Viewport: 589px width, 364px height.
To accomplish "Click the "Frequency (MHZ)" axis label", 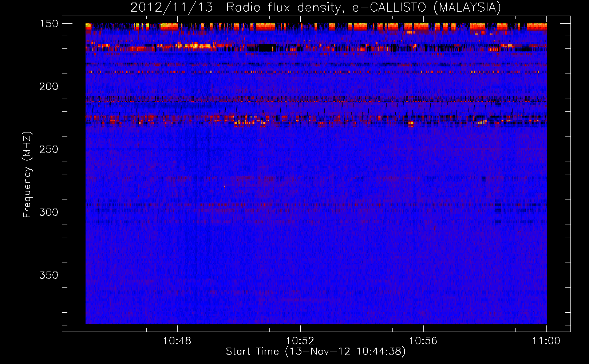I will pos(27,174).
